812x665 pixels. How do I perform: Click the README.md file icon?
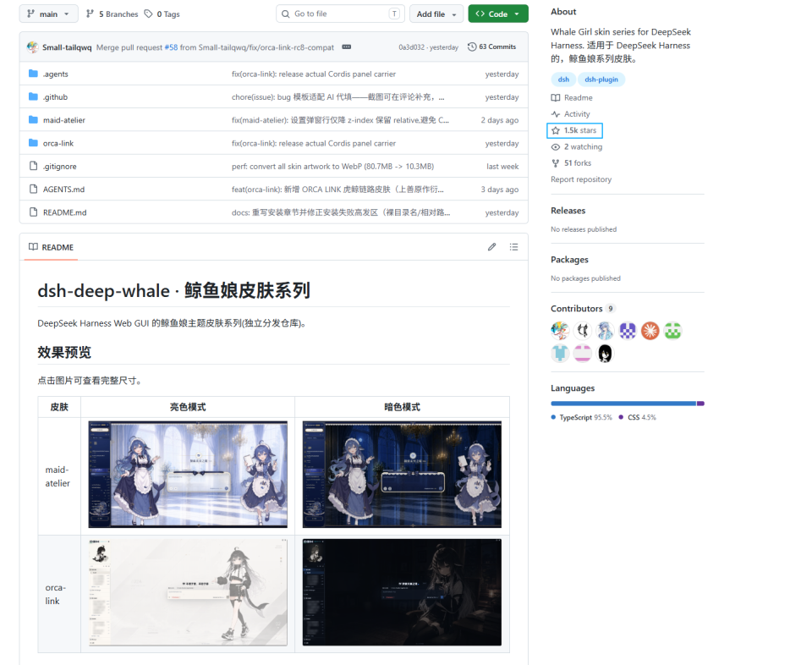(33, 212)
